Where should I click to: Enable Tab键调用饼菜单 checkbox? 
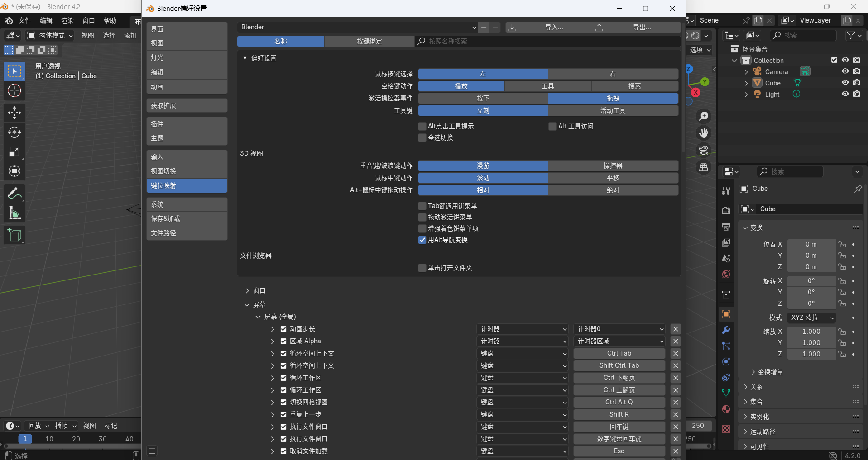click(x=422, y=206)
